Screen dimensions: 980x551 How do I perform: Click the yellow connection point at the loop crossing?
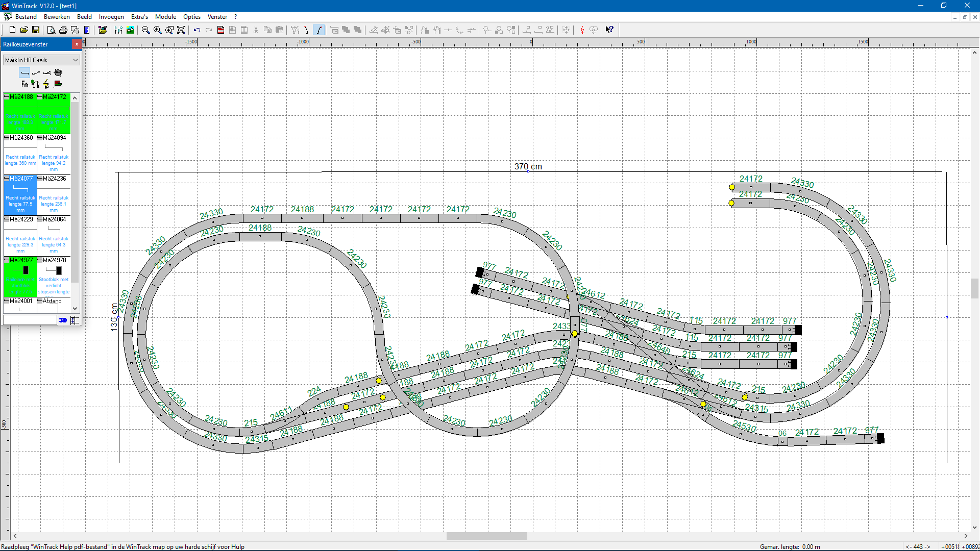coord(575,334)
